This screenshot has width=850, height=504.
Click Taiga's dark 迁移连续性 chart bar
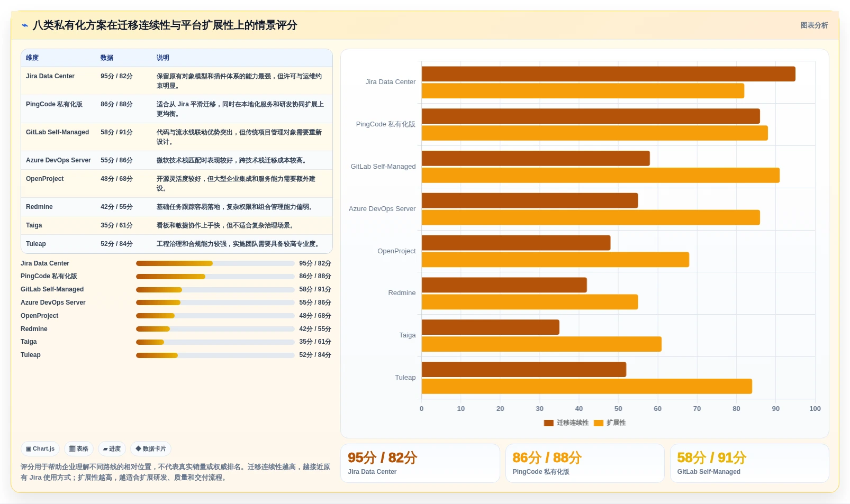491,327
